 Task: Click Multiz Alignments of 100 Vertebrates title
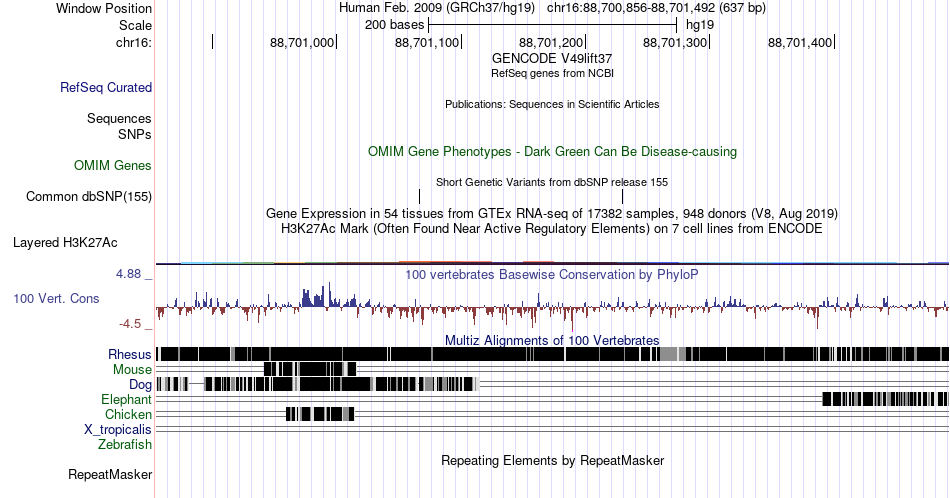(552, 340)
